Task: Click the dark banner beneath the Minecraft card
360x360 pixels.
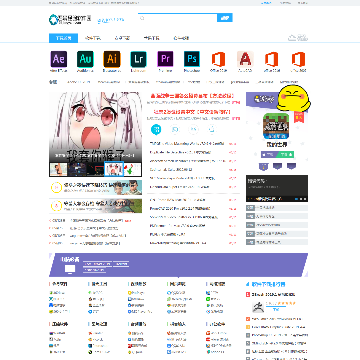Action: click(x=277, y=188)
